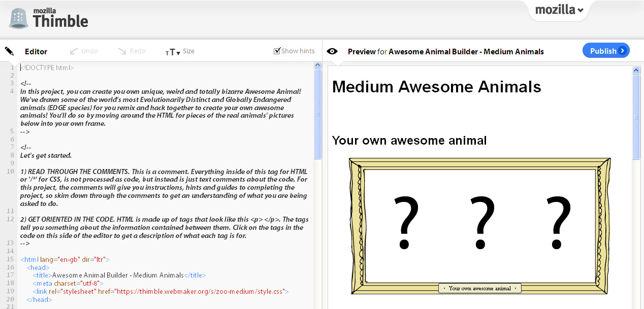Screen dimensions: 644x309
Task: Switch to the Editor tab
Action: (36, 51)
